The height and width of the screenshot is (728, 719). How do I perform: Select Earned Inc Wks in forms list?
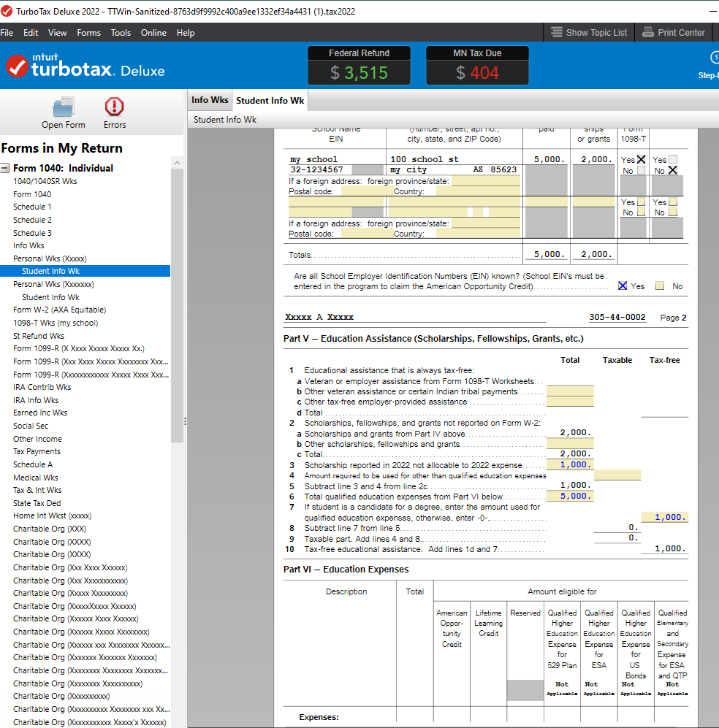click(x=40, y=413)
